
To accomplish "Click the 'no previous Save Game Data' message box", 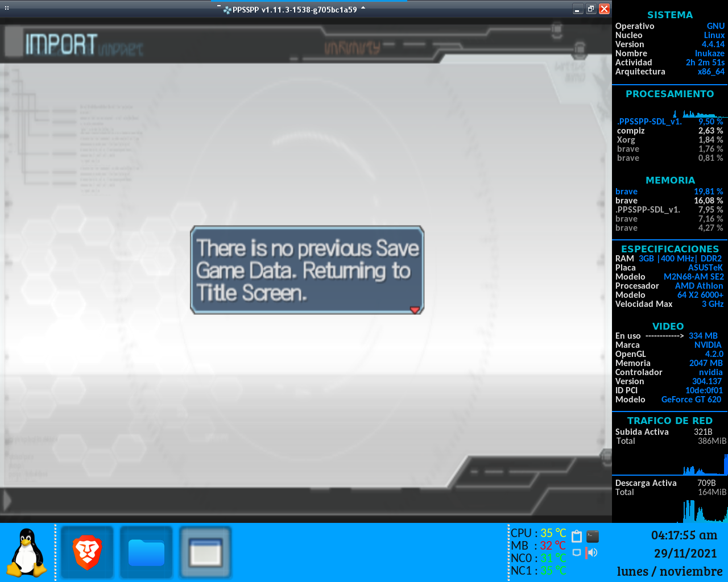I will (307, 270).
